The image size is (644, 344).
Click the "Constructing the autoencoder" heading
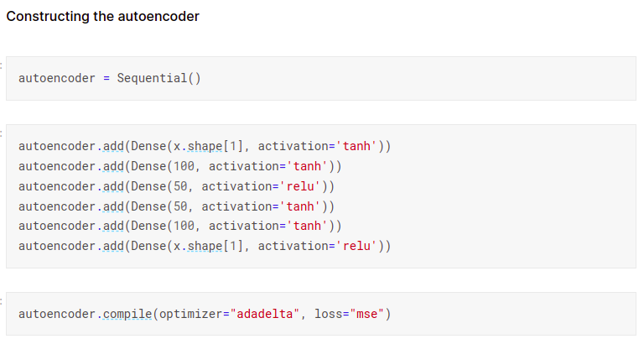pos(102,16)
